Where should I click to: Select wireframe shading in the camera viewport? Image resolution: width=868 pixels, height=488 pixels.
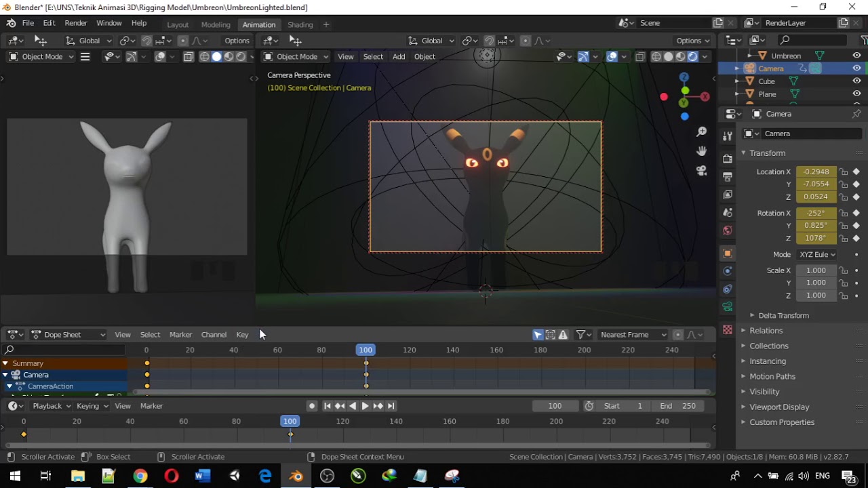(x=656, y=57)
